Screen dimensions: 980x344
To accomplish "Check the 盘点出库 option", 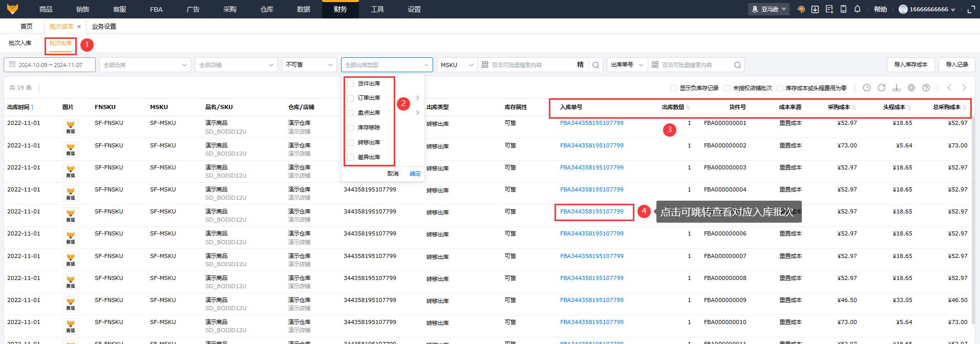I will coord(351,113).
